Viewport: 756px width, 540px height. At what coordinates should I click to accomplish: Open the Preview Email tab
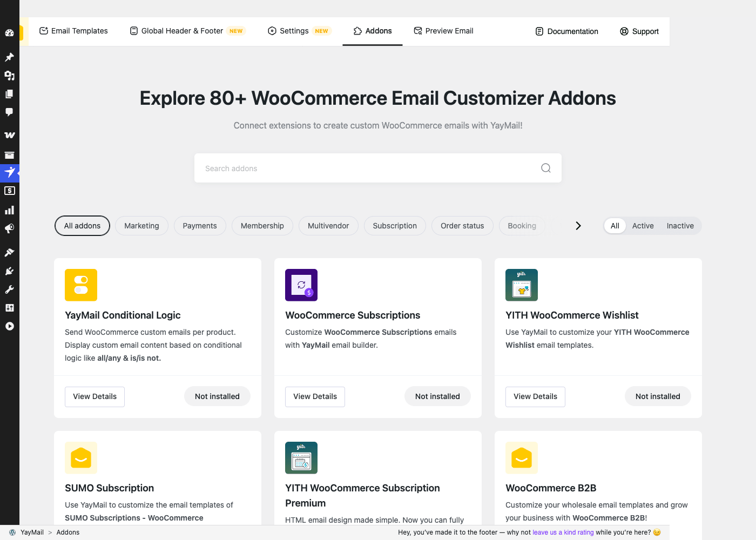click(x=443, y=31)
